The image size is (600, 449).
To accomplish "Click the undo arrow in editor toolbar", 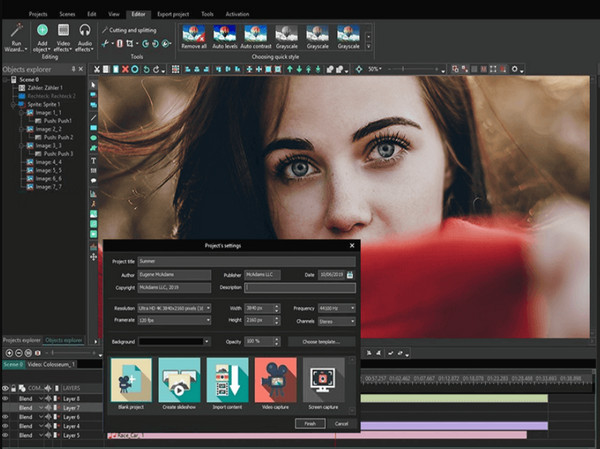I will point(146,69).
